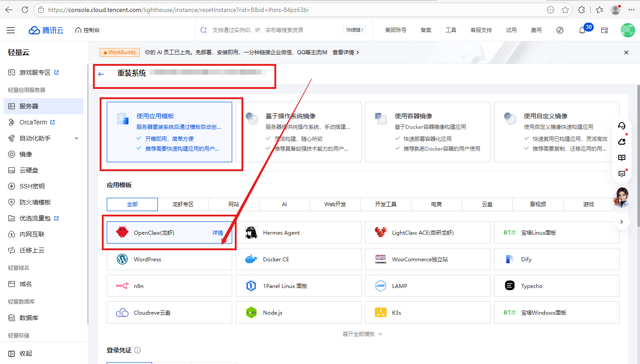The width and height of the screenshot is (640, 364).
Task: Click the browser extensions puzzle icon
Action: pos(581,10)
